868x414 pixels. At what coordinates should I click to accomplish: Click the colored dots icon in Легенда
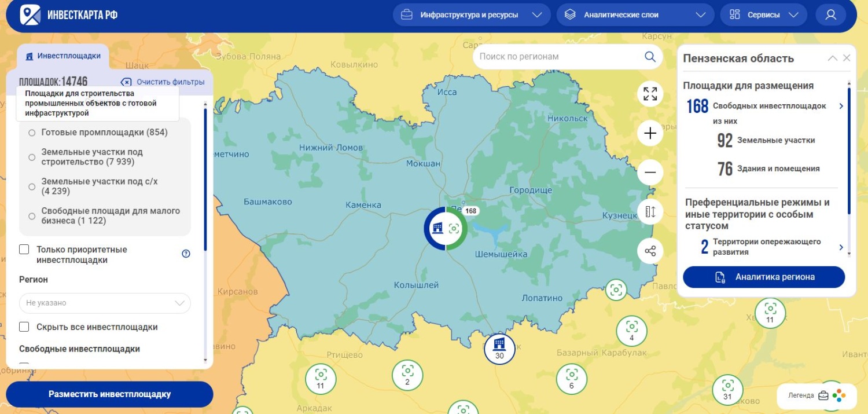[x=839, y=396]
